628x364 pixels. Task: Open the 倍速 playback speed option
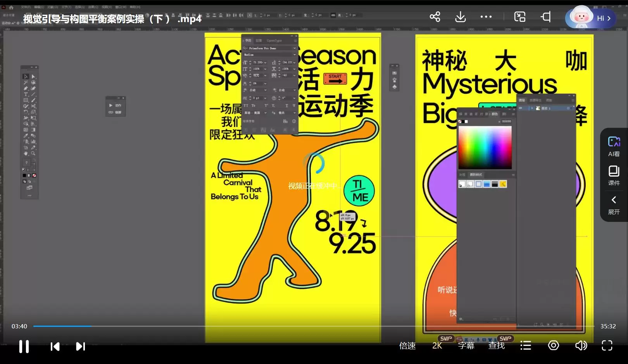pos(407,345)
